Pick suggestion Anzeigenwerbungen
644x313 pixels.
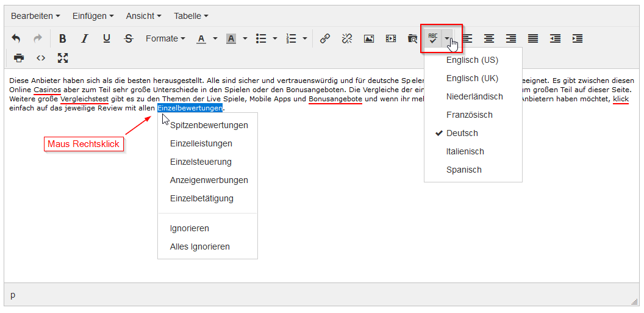208,181
